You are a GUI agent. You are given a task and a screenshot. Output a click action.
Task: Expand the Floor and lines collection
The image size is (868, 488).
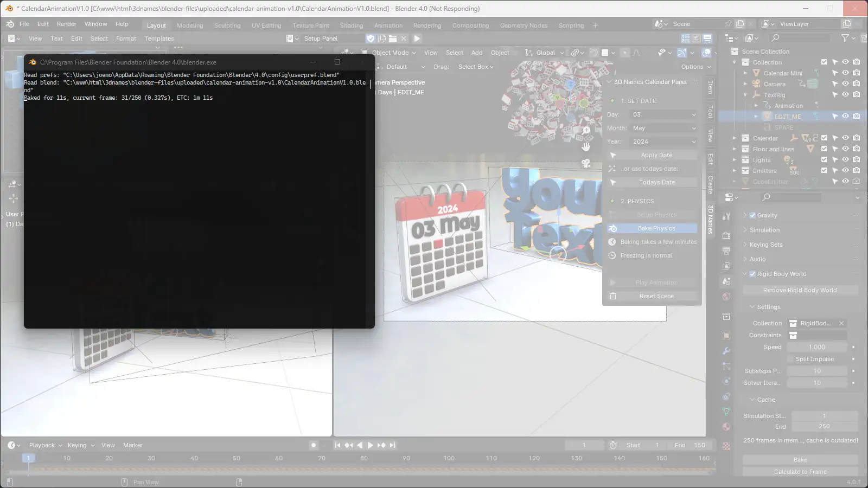click(x=735, y=149)
